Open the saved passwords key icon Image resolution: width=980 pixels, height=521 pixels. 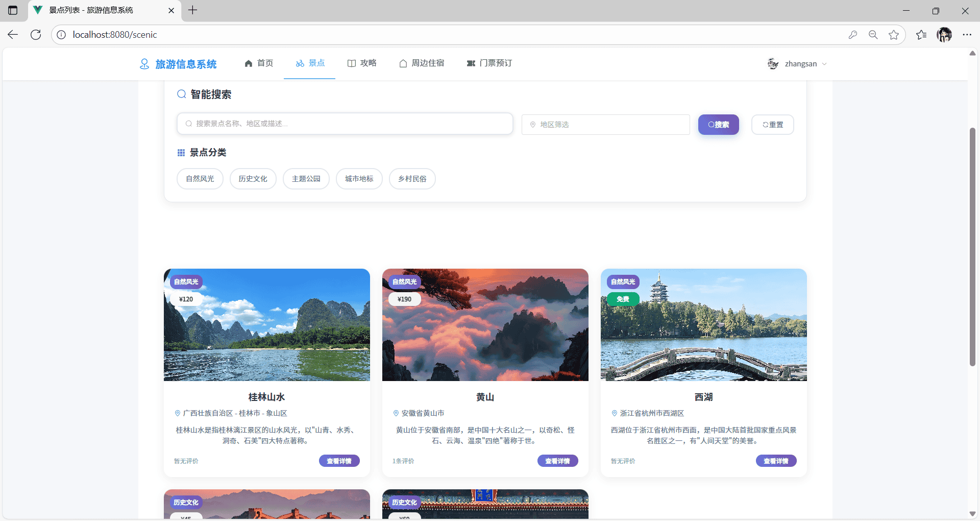point(853,35)
